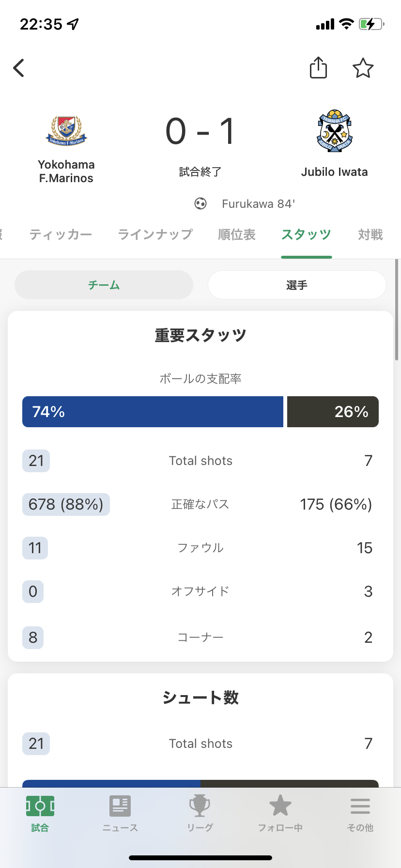The image size is (401, 868).
Task: Favorite this match with star icon
Action: point(363,68)
